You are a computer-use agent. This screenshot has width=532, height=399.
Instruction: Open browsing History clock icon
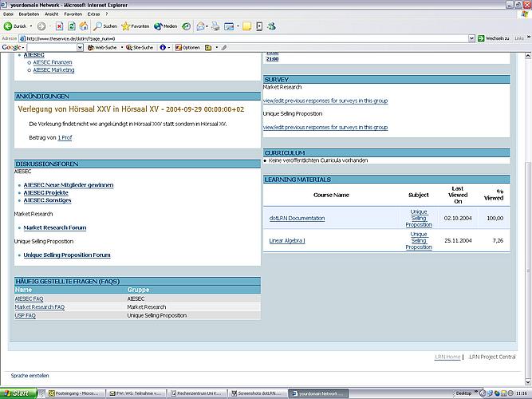[x=186, y=26]
